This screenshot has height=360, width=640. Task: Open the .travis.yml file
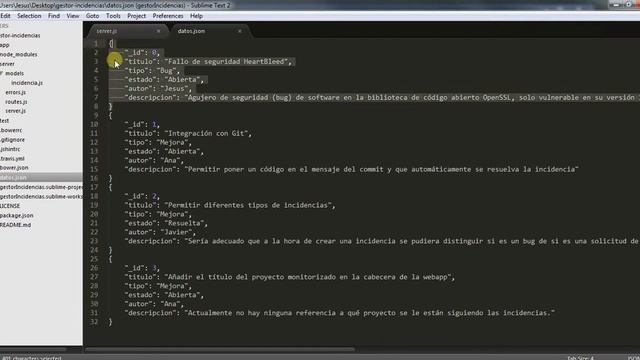pos(12,158)
